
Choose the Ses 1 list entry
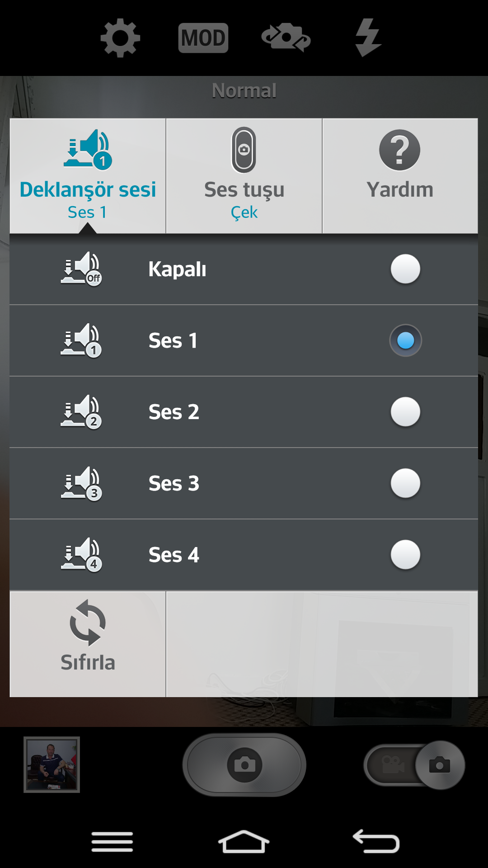click(x=244, y=340)
